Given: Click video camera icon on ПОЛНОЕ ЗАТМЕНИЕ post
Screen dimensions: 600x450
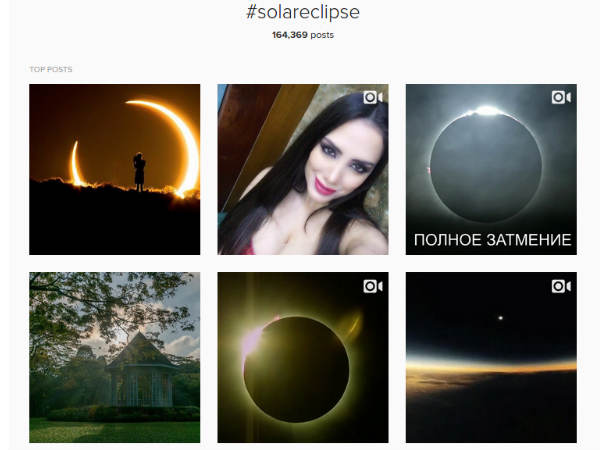Looking at the screenshot, I should click(561, 97).
